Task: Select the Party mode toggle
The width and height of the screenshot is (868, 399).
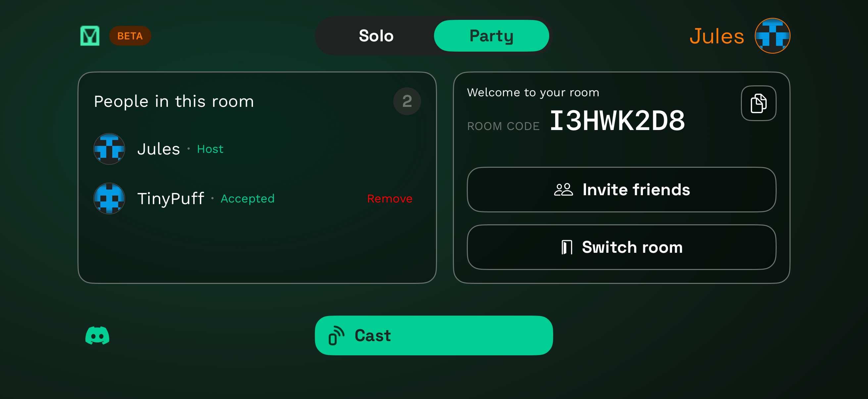Action: coord(491,35)
